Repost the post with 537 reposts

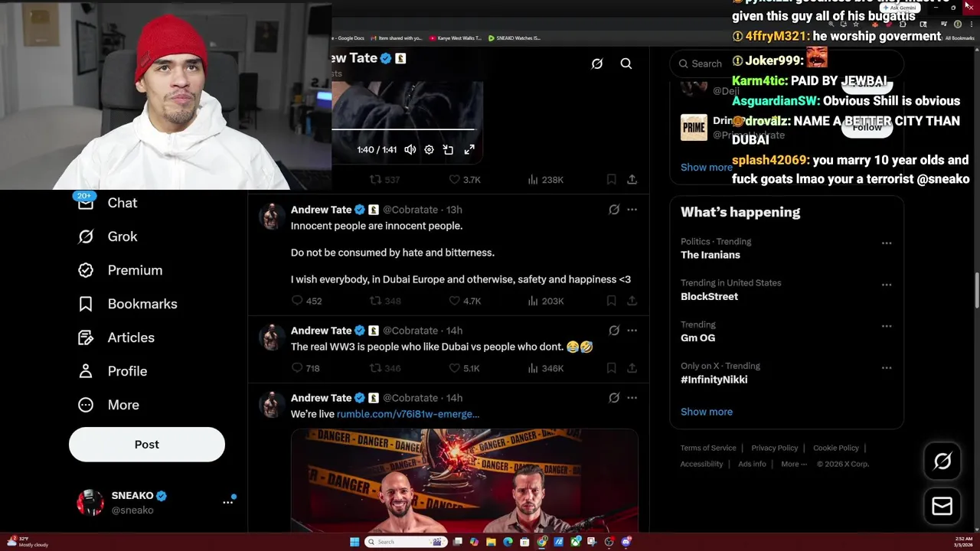coord(384,180)
